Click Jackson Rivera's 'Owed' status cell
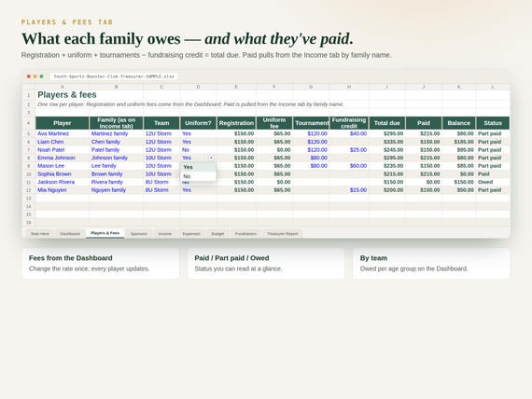 (493, 182)
